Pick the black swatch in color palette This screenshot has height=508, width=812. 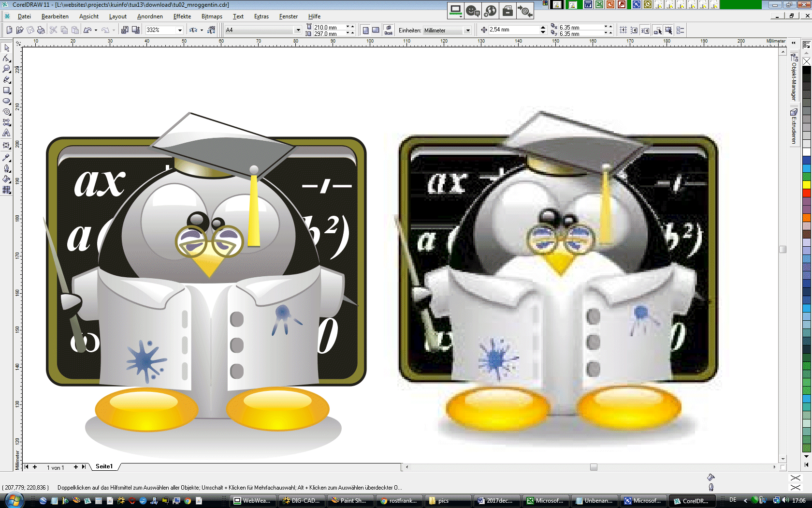pos(807,70)
